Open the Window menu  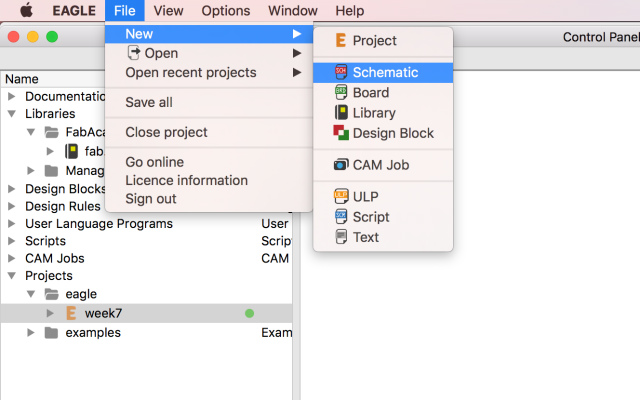pyautogui.click(x=293, y=10)
